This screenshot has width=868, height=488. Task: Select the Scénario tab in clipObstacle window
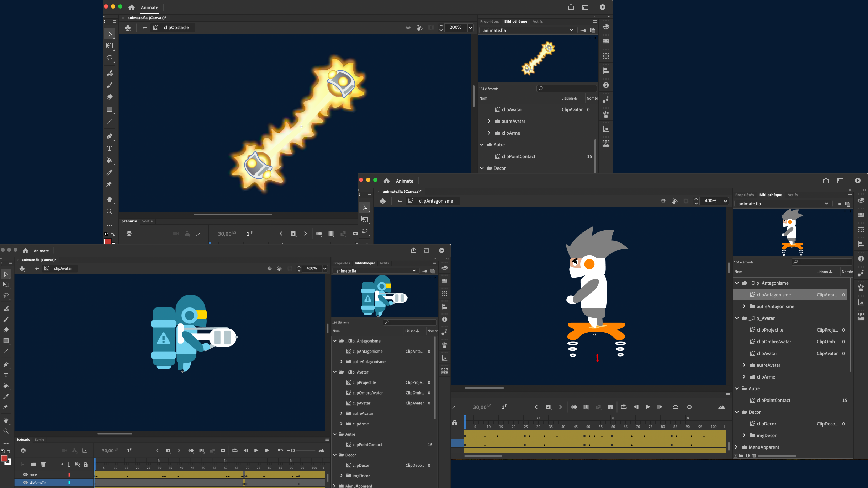tap(129, 221)
